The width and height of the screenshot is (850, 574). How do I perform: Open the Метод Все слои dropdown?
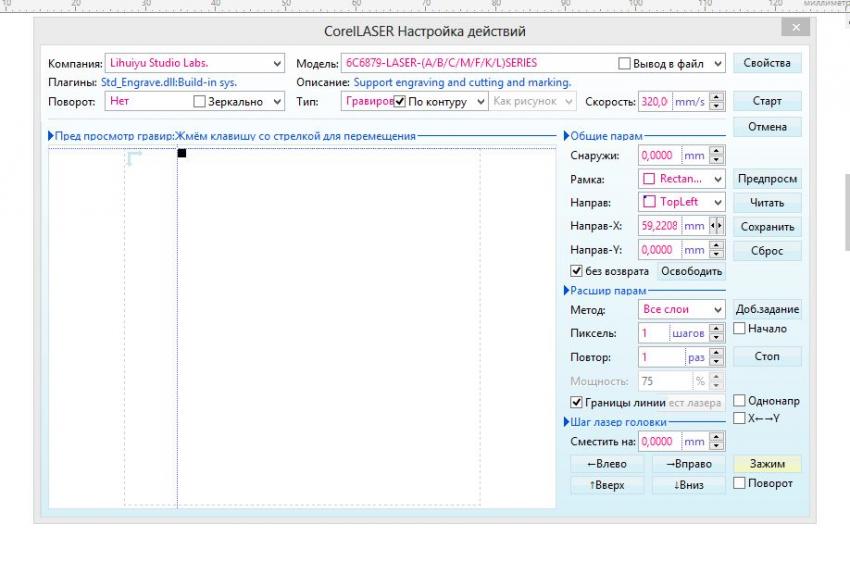click(717, 310)
